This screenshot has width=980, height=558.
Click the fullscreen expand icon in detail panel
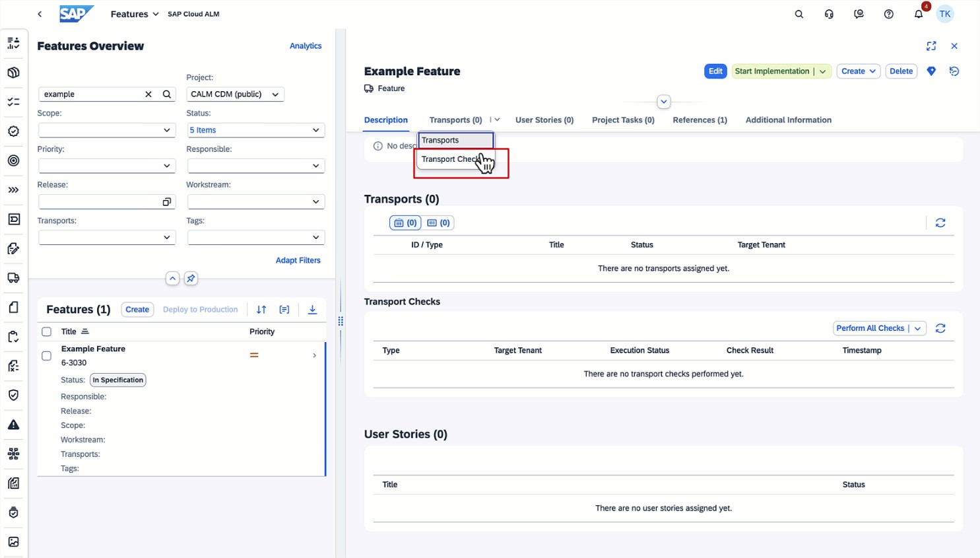(x=931, y=46)
